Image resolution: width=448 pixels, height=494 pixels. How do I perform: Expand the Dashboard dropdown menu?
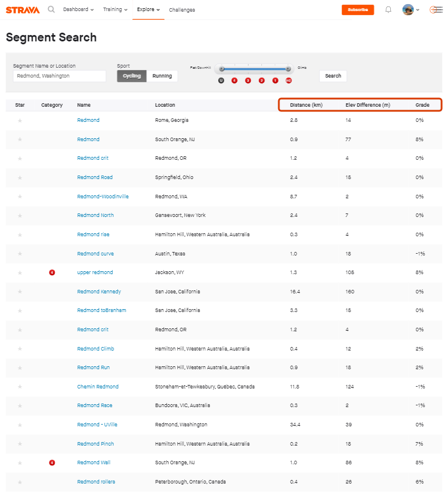coord(78,10)
